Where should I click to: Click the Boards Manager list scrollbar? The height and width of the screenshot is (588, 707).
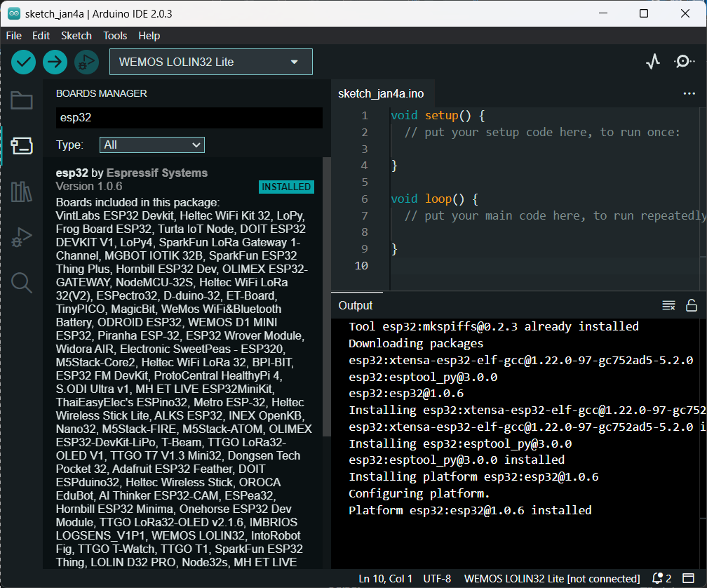pos(327,297)
